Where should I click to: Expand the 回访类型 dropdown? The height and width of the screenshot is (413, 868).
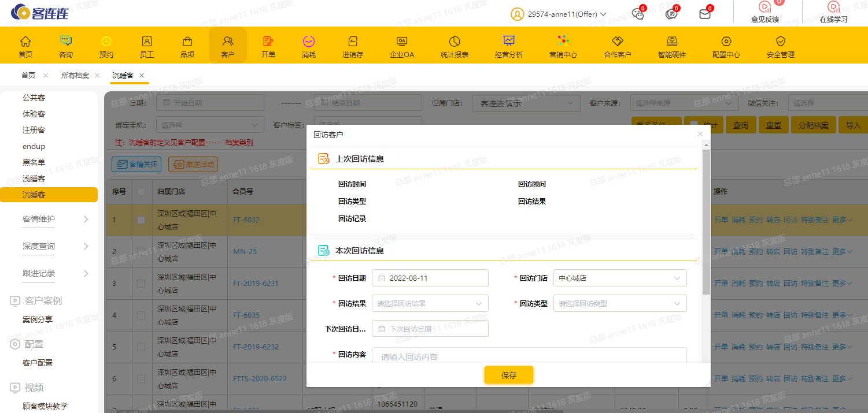pos(619,303)
